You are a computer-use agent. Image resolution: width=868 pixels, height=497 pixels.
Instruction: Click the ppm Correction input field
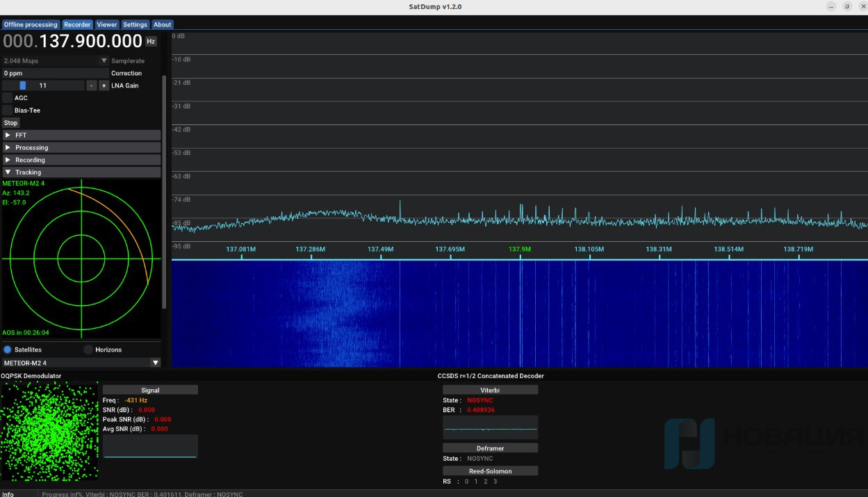(54, 73)
